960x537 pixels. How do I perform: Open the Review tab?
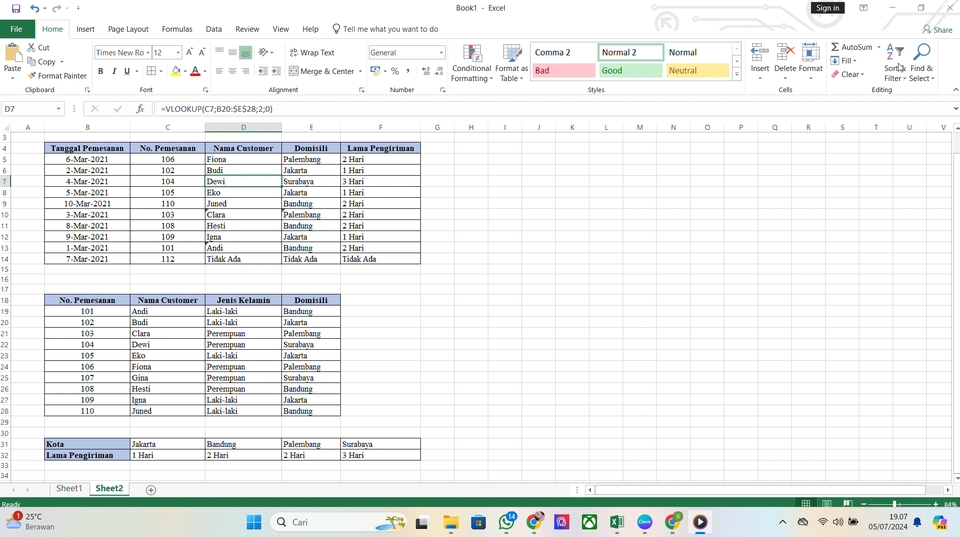247,29
